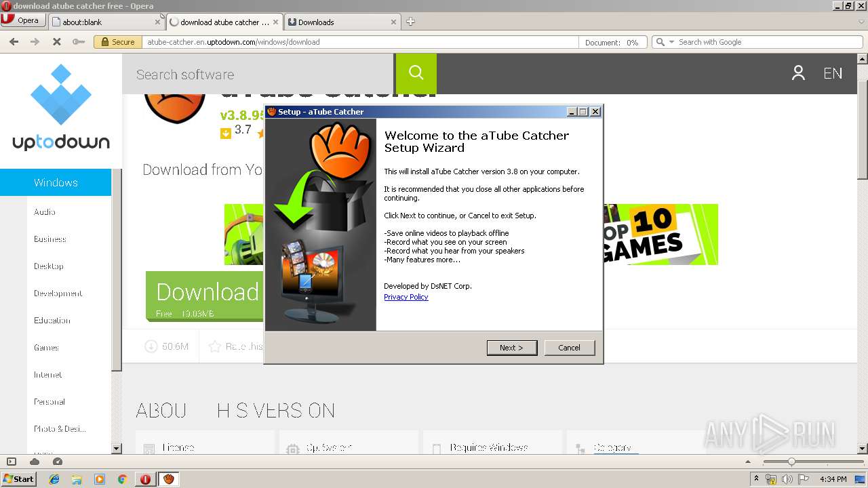Viewport: 868px width, 488px height.
Task: Click the password wand key icon
Action: [79, 41]
